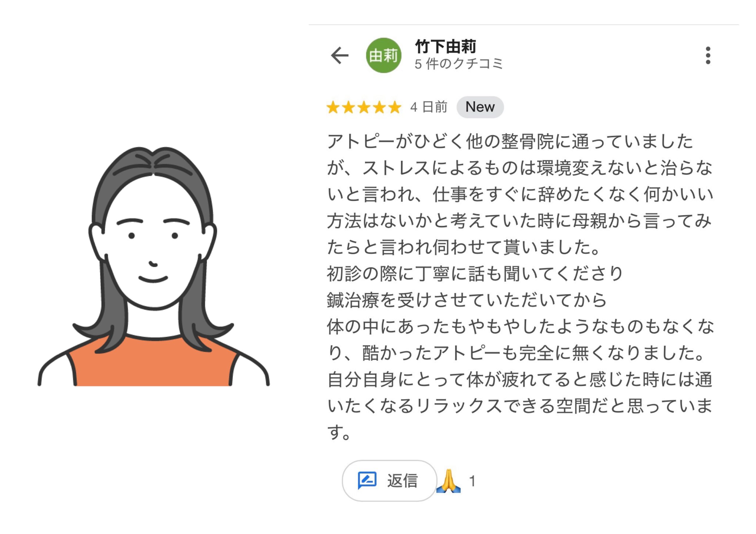Open the three-dot more options menu
The width and height of the screenshot is (756, 534).
click(708, 55)
